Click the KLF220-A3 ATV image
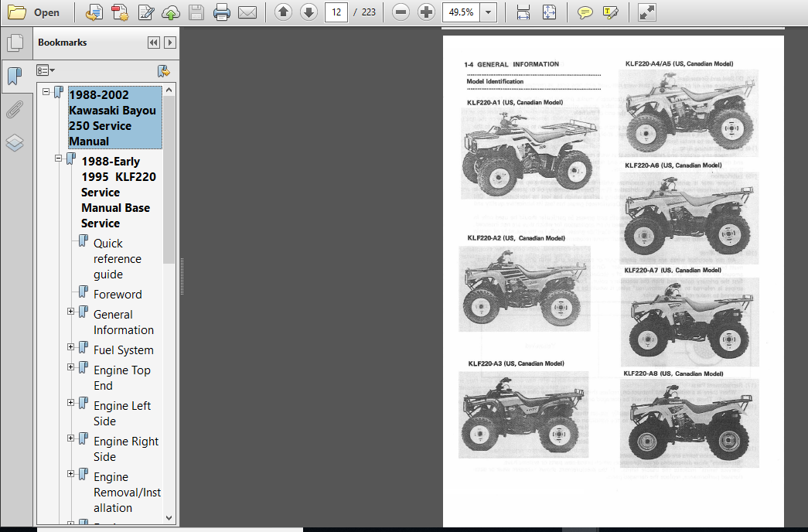This screenshot has width=808, height=532. click(x=523, y=414)
